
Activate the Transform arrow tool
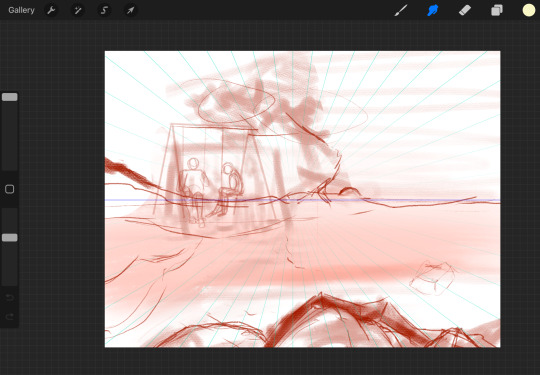click(131, 10)
